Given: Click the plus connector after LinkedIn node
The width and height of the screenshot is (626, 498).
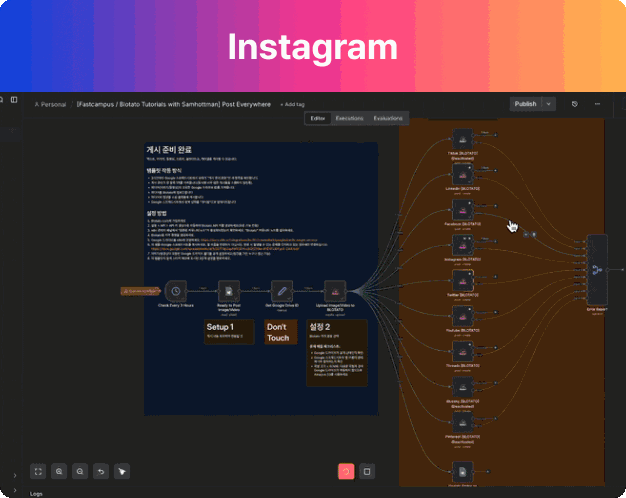Looking at the screenshot, I should [496, 171].
